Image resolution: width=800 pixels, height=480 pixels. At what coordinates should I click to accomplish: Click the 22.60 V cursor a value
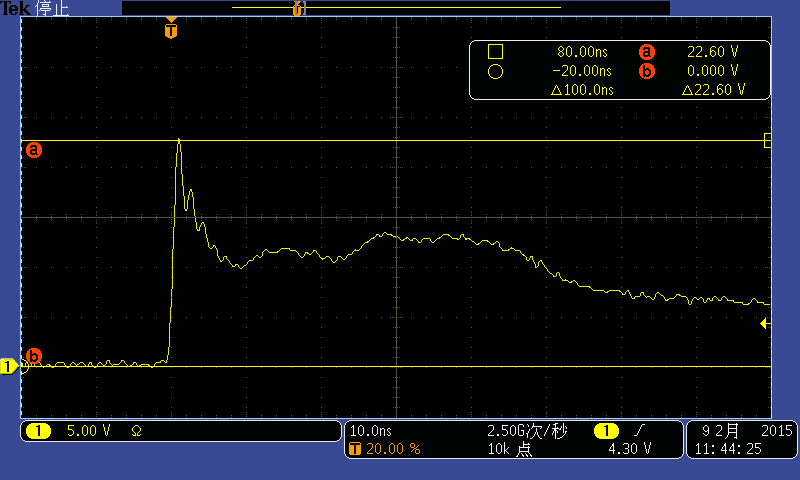point(712,52)
